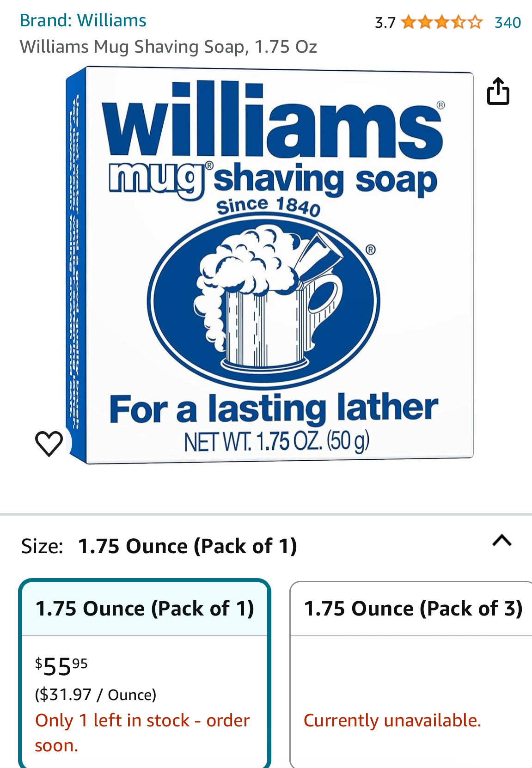Click the $31.97 / Ounce unit price
Screen dimensions: 532x768
coord(96,695)
